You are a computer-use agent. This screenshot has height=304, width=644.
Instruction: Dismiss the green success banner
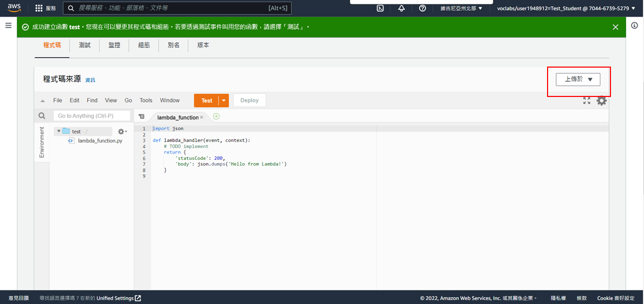coord(616,27)
